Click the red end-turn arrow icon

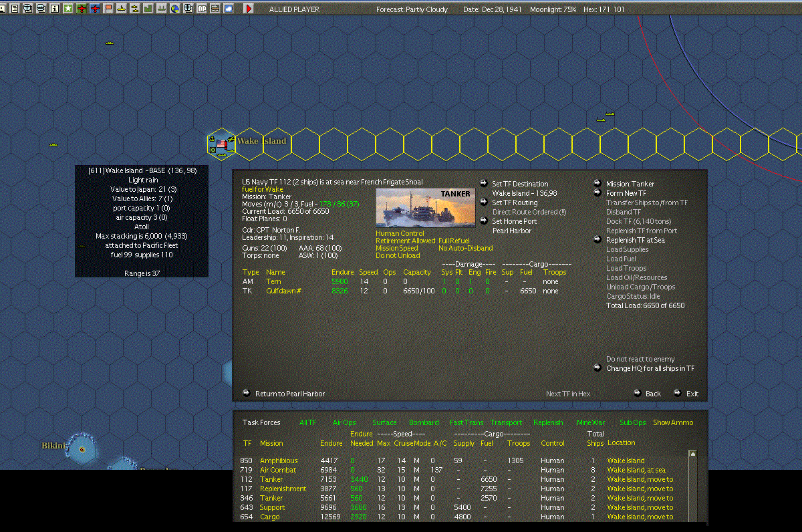pyautogui.click(x=249, y=9)
